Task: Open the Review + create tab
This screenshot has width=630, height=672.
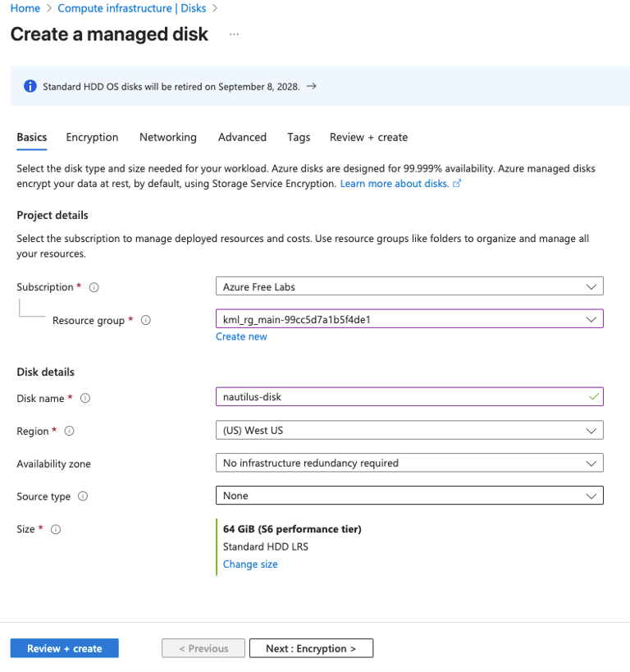Action: coord(368,137)
